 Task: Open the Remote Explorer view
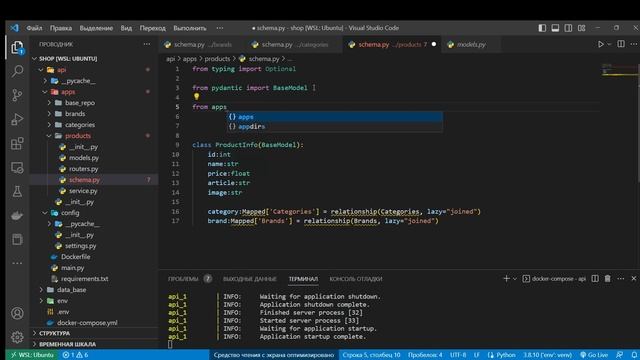[17, 167]
